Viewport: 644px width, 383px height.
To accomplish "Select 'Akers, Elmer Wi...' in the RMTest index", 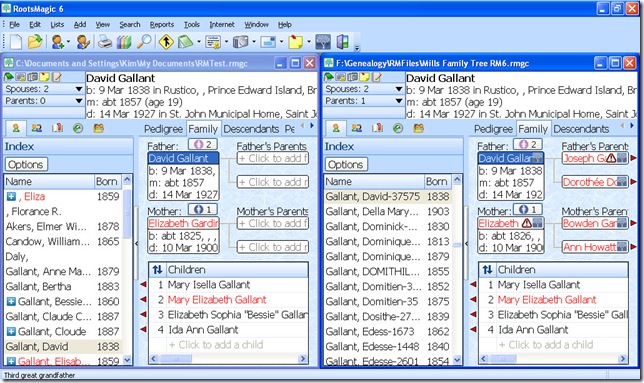I will (x=63, y=227).
